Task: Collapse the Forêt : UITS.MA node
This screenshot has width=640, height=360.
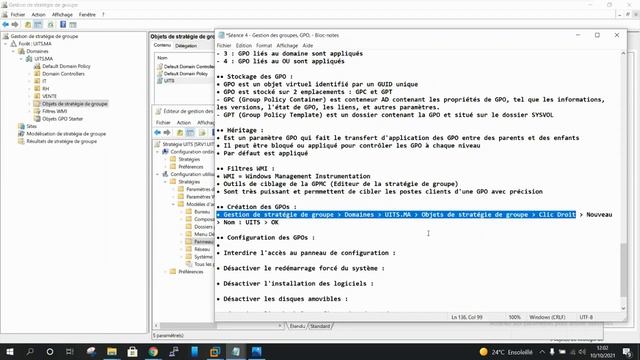Action: [x=6, y=44]
